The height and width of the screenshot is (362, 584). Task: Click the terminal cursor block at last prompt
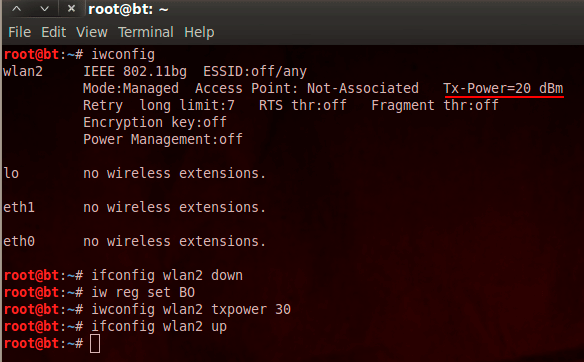click(95, 343)
